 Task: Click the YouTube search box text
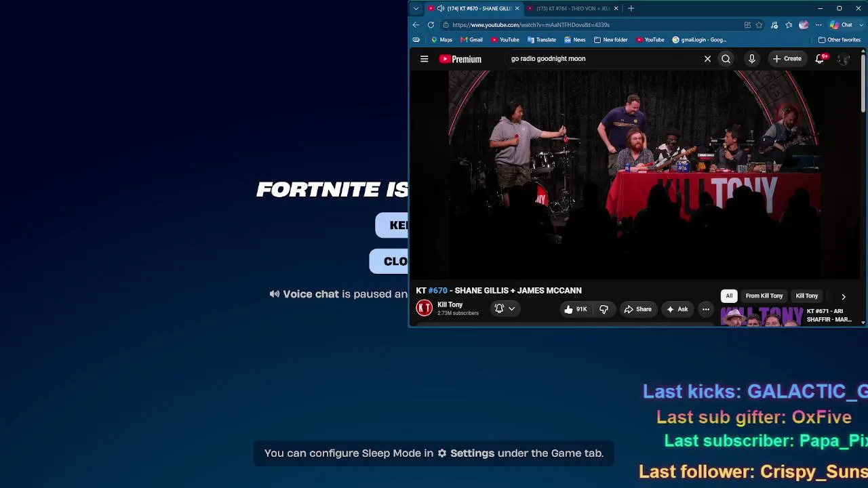548,59
